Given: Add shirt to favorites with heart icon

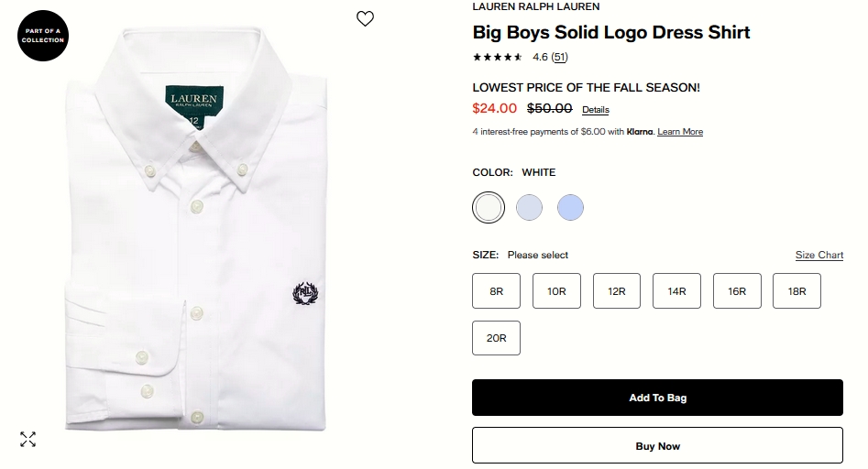Looking at the screenshot, I should tap(365, 19).
